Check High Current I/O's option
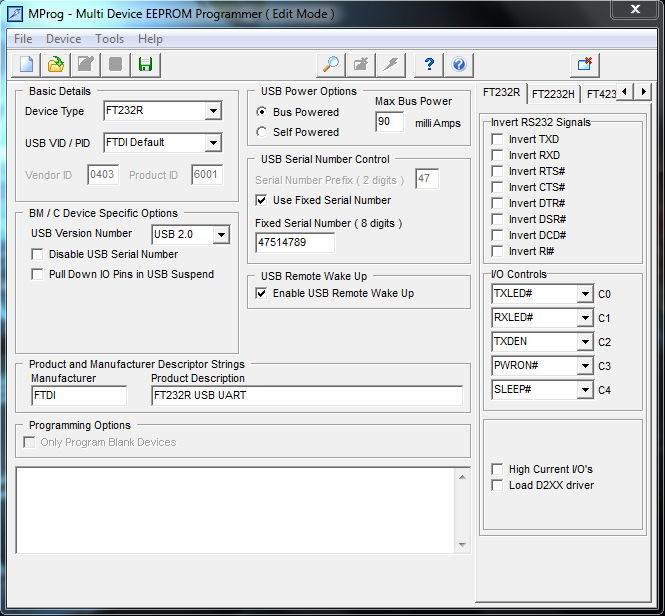This screenshot has height=616, width=665. click(497, 469)
